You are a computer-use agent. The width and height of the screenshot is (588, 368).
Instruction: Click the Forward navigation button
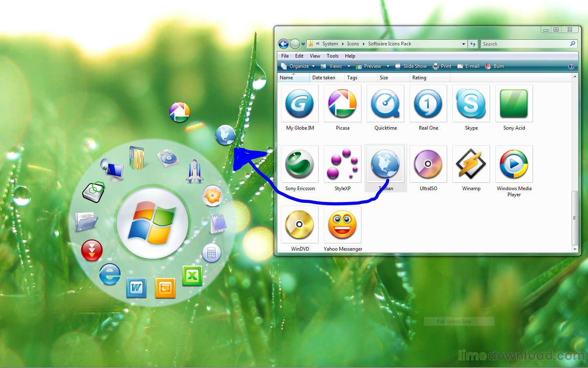(294, 44)
